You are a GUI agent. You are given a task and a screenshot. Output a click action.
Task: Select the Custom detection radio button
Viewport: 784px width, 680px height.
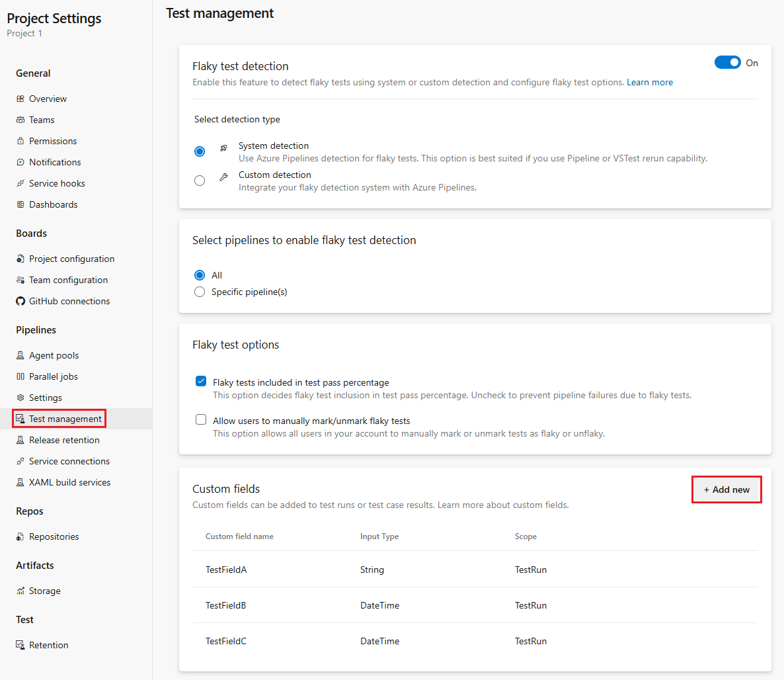point(200,180)
